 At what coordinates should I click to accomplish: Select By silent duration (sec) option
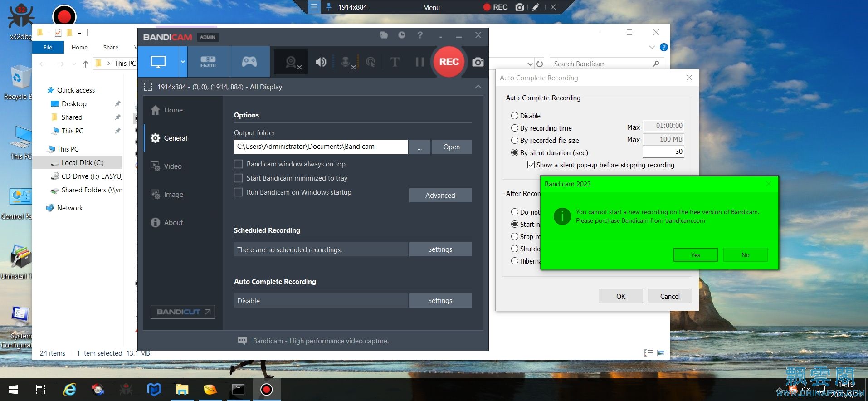pos(515,152)
